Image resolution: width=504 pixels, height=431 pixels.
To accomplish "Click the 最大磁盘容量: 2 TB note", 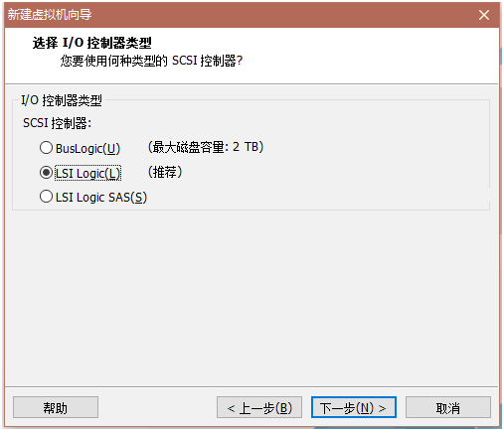I will click(206, 147).
